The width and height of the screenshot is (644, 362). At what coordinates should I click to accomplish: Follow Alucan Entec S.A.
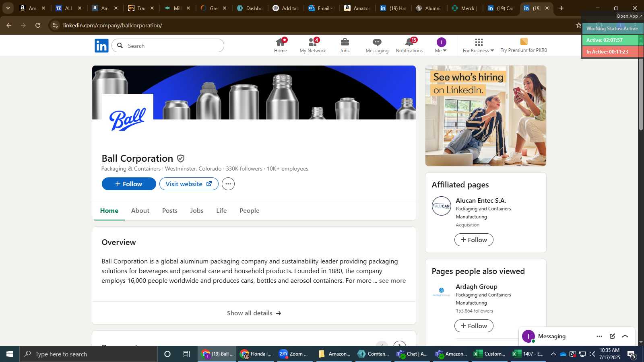pos(474,240)
